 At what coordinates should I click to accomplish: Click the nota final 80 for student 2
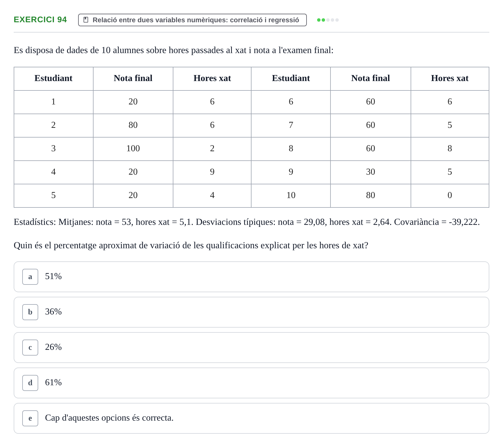[133, 125]
